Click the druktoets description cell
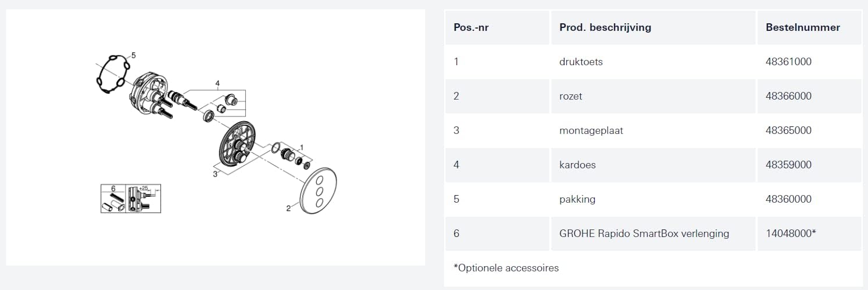 581,62
